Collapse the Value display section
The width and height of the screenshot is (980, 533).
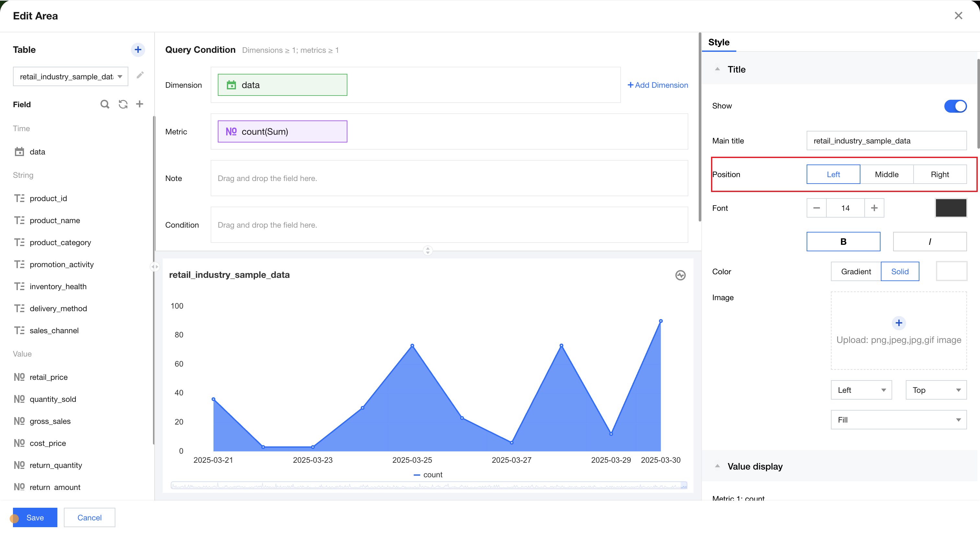click(717, 466)
